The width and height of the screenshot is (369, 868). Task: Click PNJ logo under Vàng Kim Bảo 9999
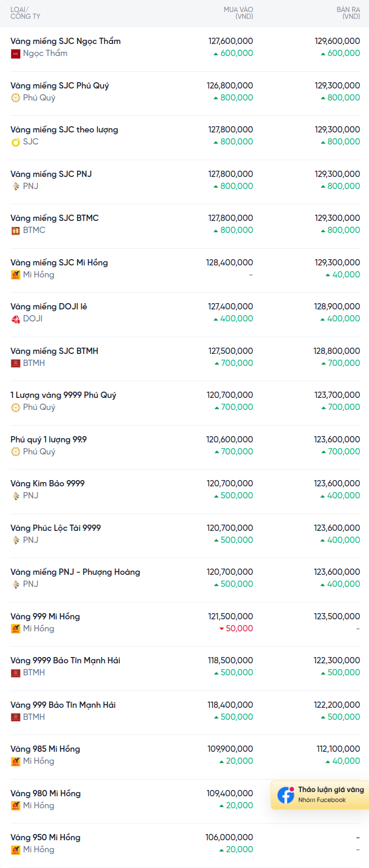pyautogui.click(x=16, y=496)
